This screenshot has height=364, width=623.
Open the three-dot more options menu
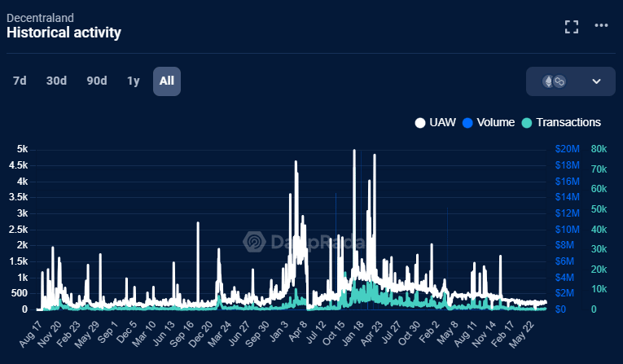pyautogui.click(x=601, y=25)
